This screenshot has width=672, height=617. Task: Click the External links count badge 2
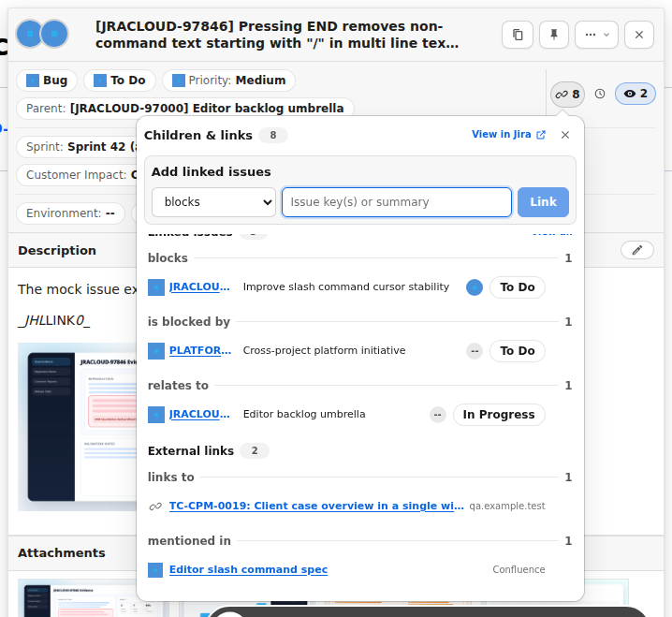click(x=255, y=450)
